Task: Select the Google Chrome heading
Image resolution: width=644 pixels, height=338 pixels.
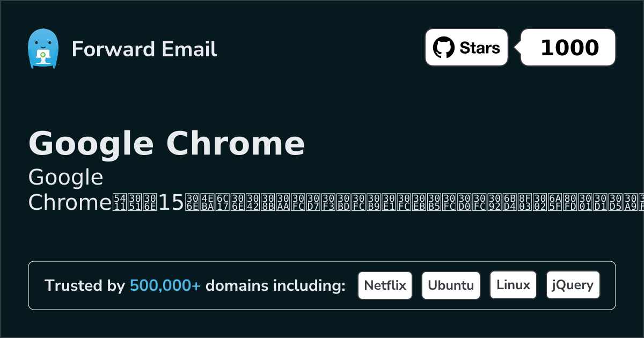Action: (166, 143)
